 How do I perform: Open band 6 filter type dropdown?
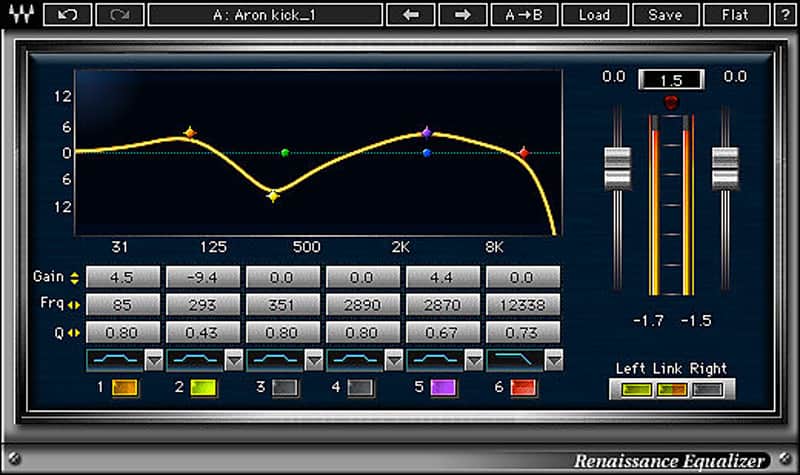(x=554, y=360)
